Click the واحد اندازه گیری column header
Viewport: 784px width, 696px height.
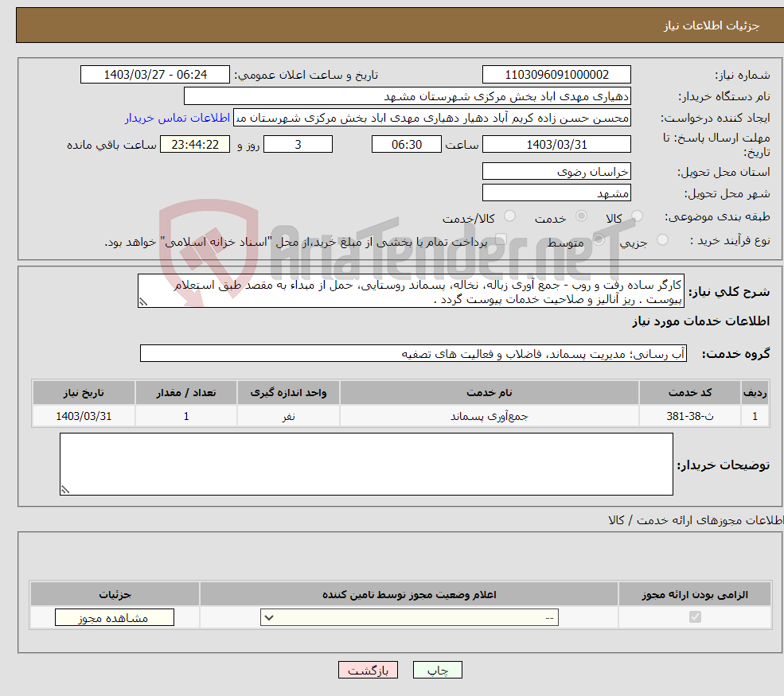(288, 393)
